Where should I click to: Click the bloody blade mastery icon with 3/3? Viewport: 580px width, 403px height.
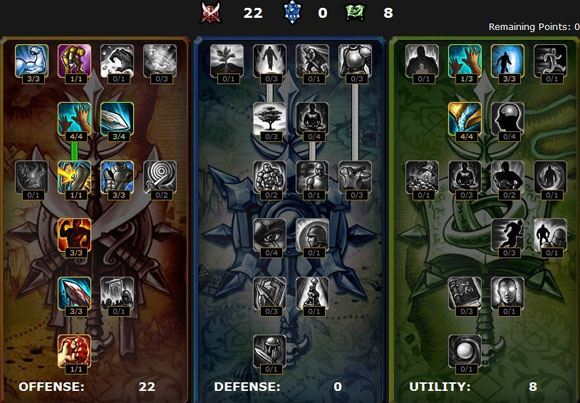pyautogui.click(x=74, y=293)
